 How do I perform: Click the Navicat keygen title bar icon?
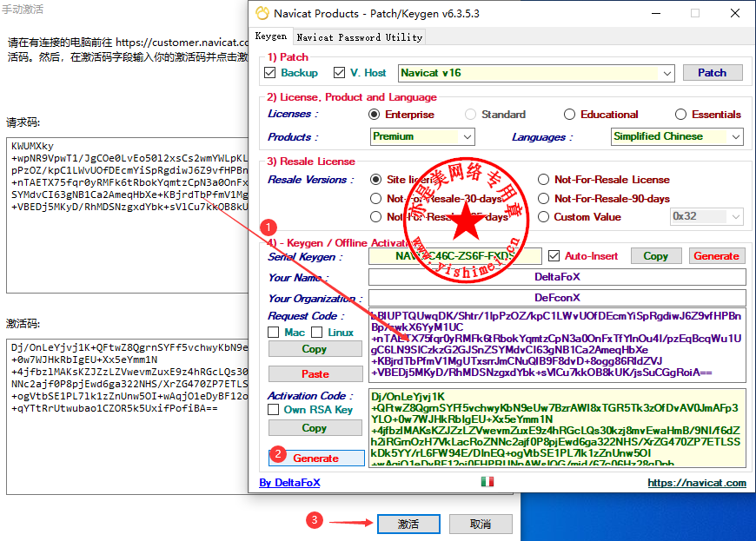pos(262,14)
